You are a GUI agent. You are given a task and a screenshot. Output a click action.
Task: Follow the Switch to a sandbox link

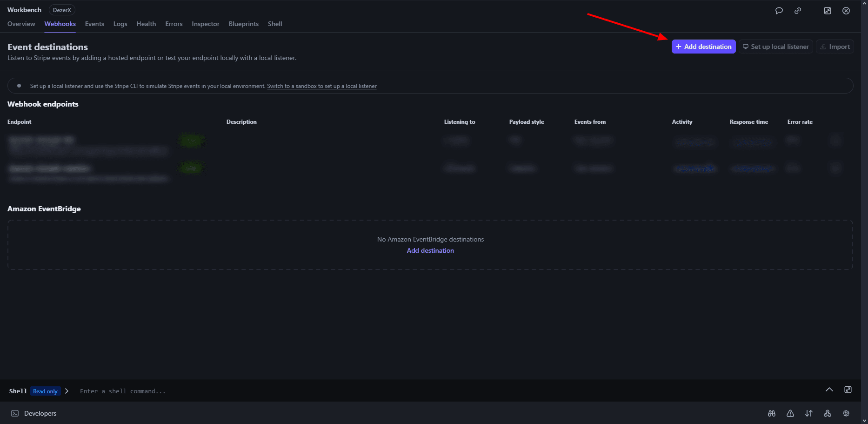point(321,86)
